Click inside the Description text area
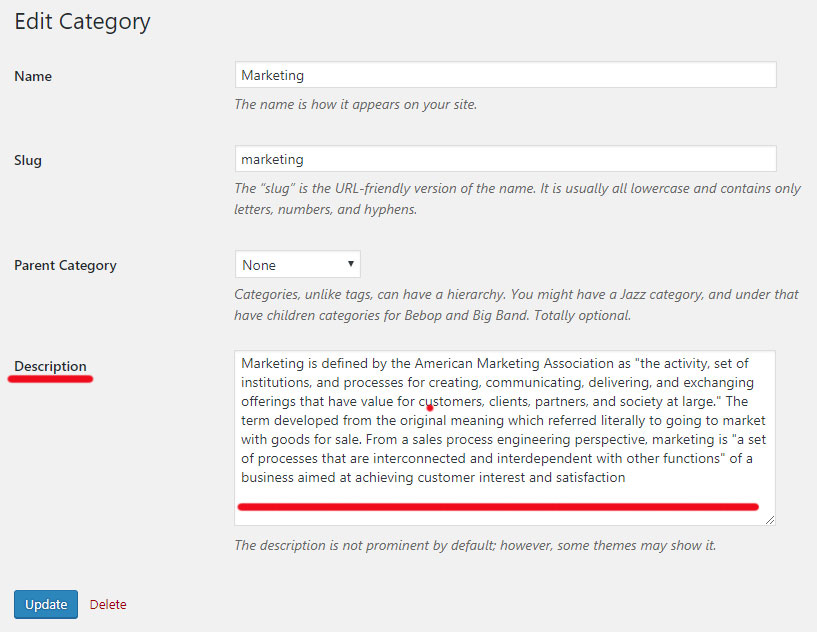817x632 pixels. click(504, 438)
